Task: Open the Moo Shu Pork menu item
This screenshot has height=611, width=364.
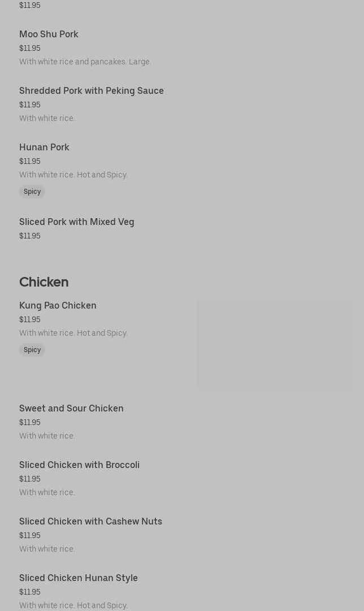Action: pyautogui.click(x=49, y=34)
